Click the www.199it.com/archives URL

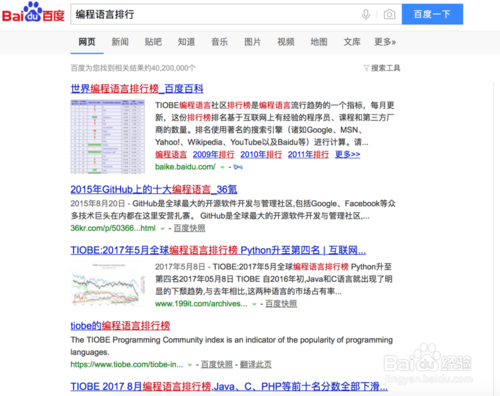click(x=201, y=304)
